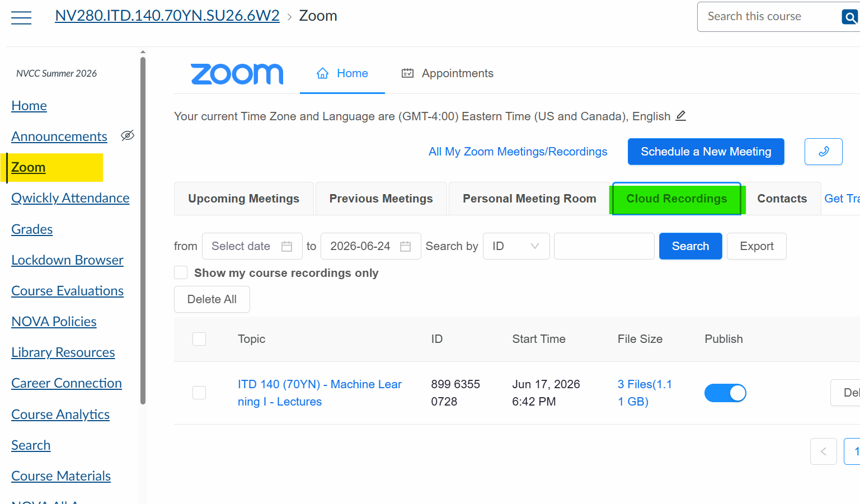Open Library Resources link
Viewport: 860px width, 504px height.
(x=63, y=352)
